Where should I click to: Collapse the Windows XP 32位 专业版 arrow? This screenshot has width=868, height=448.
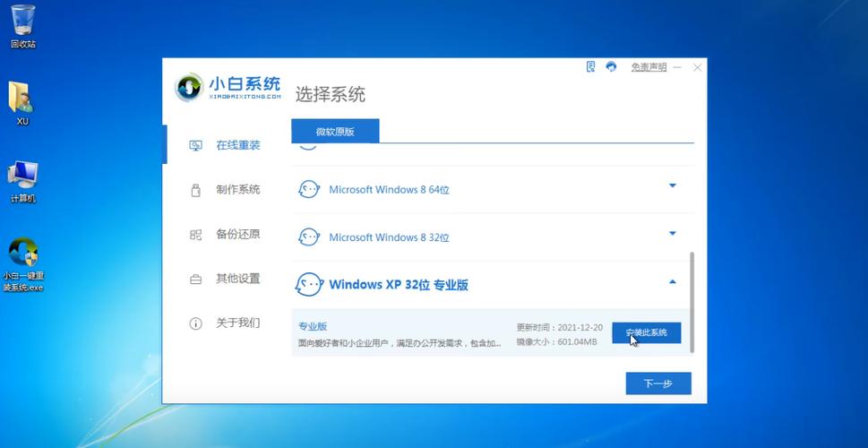(x=673, y=282)
